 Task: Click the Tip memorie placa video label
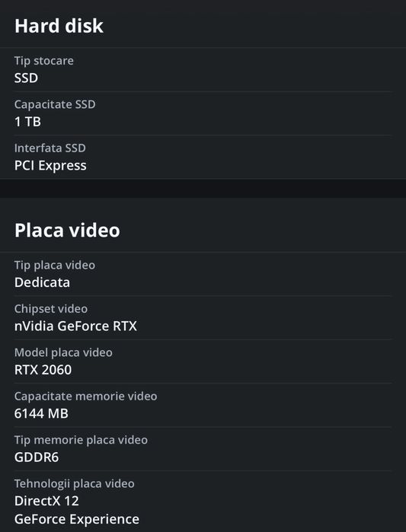pos(81,440)
